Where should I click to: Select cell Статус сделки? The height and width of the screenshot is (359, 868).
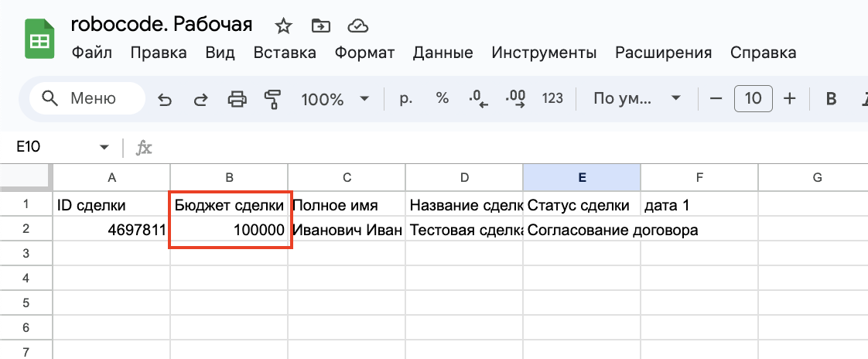[x=582, y=204]
